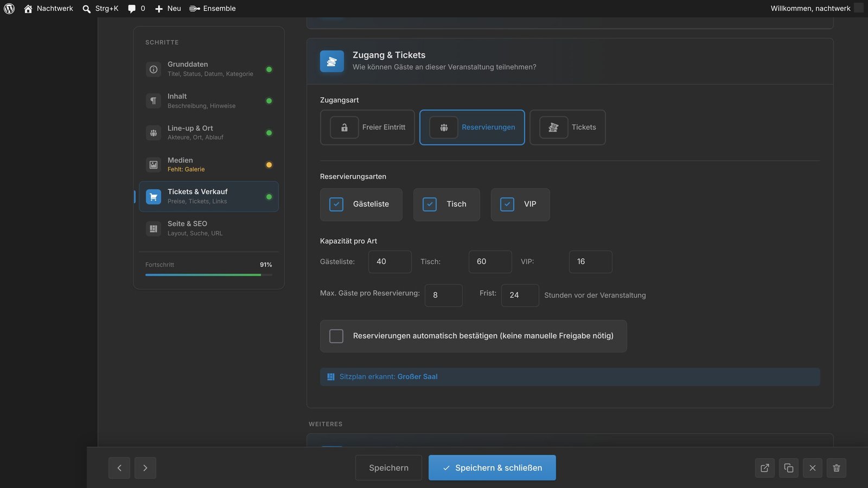
Task: Click the Tisch capacity field
Action: [490, 262]
